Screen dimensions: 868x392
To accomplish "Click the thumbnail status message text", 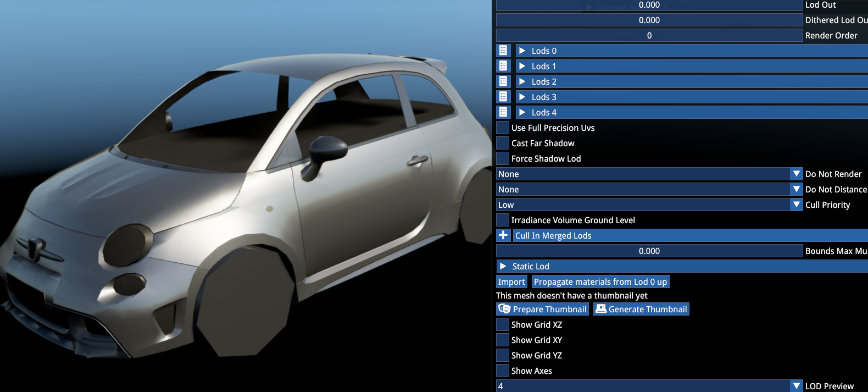I will pyautogui.click(x=572, y=295).
